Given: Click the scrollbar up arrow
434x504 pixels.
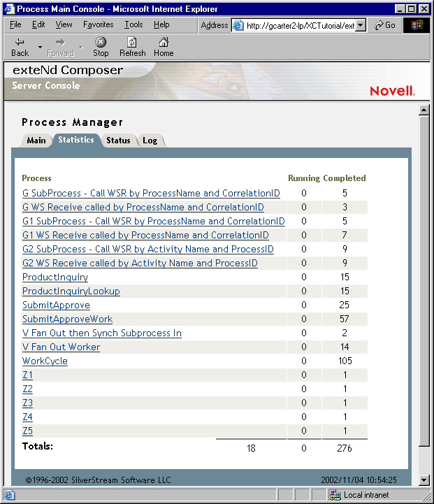Looking at the screenshot, I should [x=424, y=110].
